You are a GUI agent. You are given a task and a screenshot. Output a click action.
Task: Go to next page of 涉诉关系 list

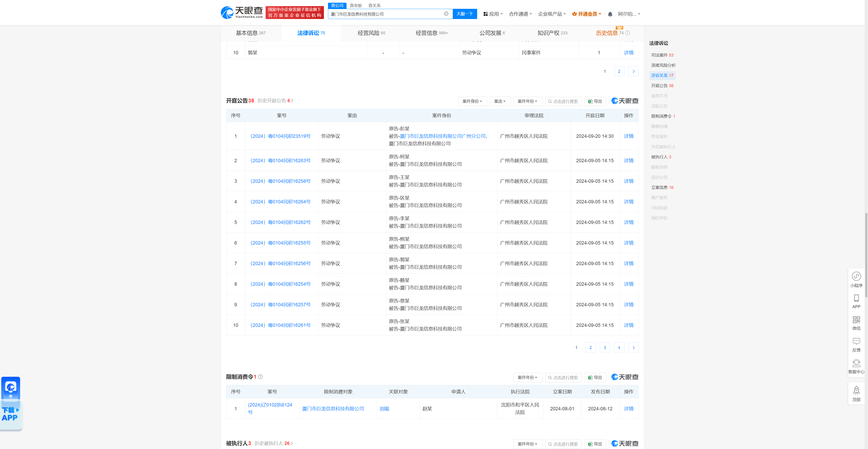point(633,71)
